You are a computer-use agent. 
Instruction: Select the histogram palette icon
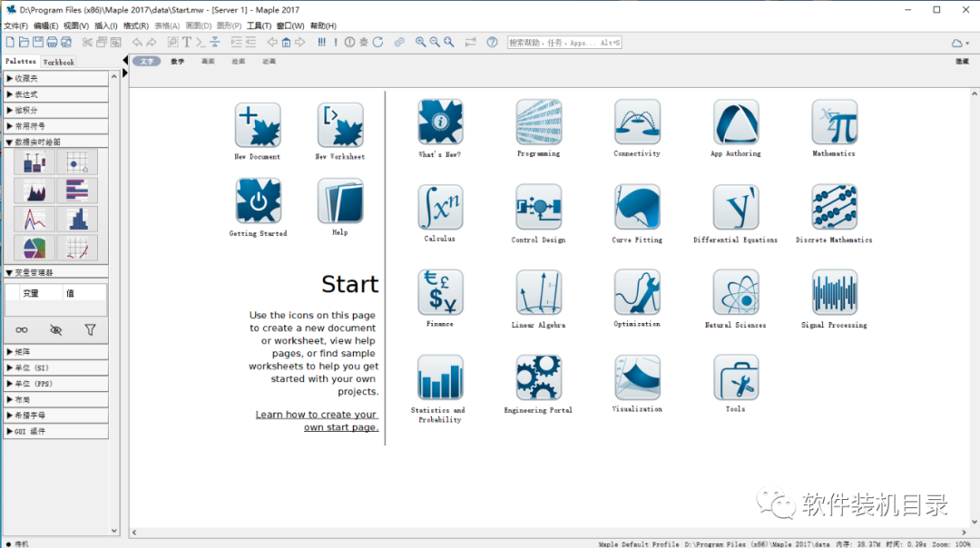(x=77, y=220)
